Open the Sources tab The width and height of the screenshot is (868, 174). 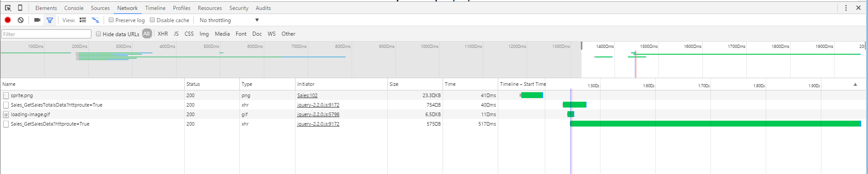click(x=100, y=8)
